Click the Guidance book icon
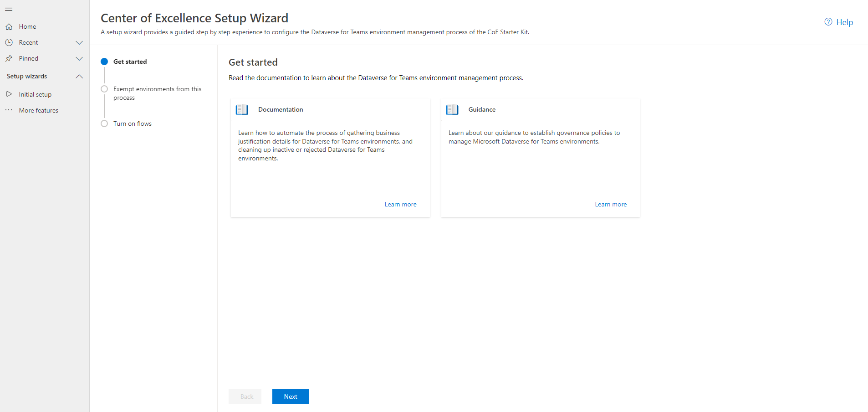The image size is (868, 412). (x=452, y=109)
